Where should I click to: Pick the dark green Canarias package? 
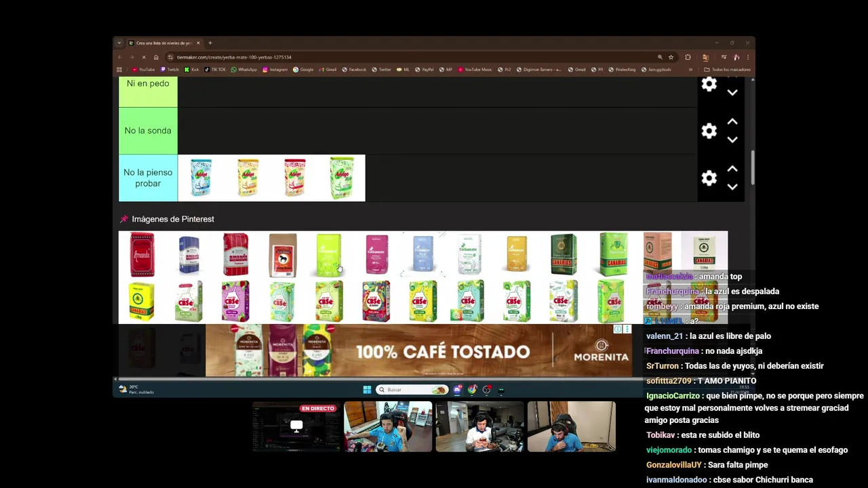tap(564, 254)
